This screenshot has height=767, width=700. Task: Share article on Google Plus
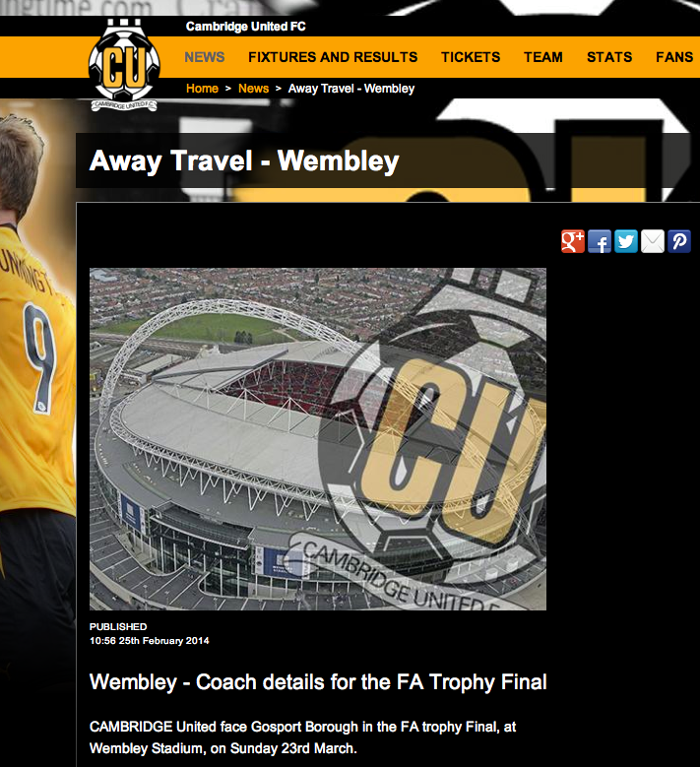[x=573, y=241]
